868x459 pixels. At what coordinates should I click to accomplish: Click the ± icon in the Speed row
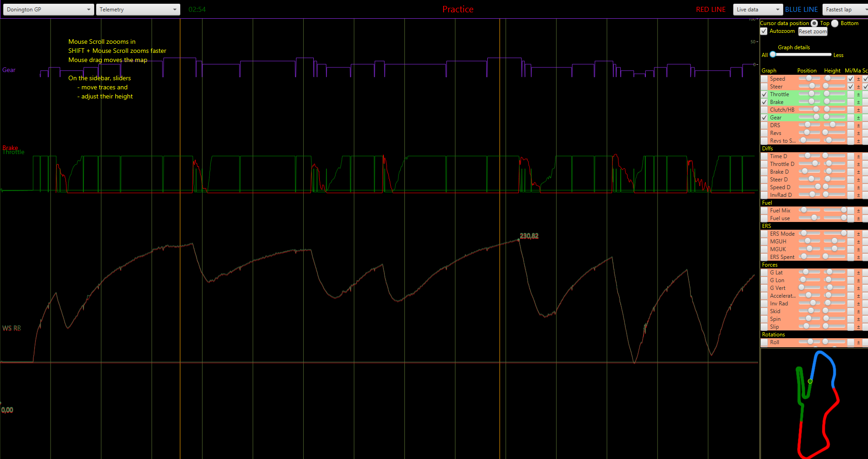pyautogui.click(x=858, y=79)
